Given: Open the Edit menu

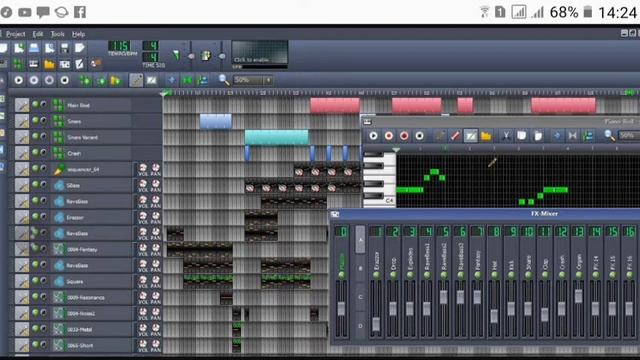Looking at the screenshot, I should pos(38,34).
